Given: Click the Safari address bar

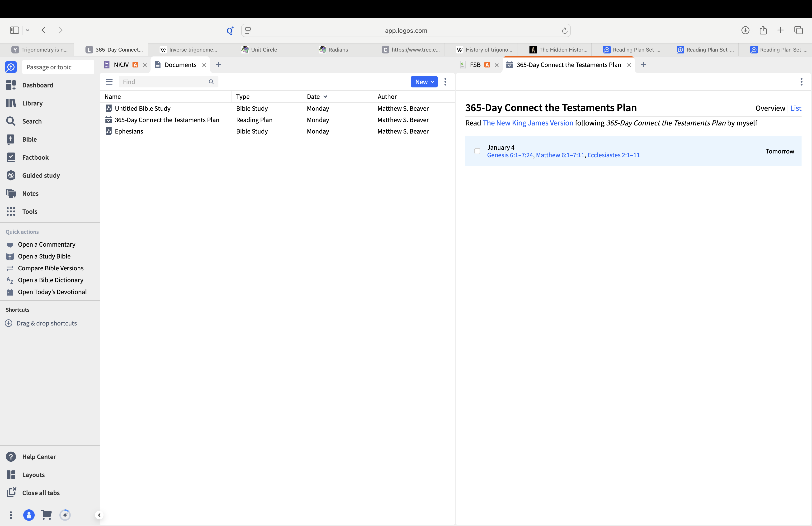Looking at the screenshot, I should pyautogui.click(x=406, y=30).
